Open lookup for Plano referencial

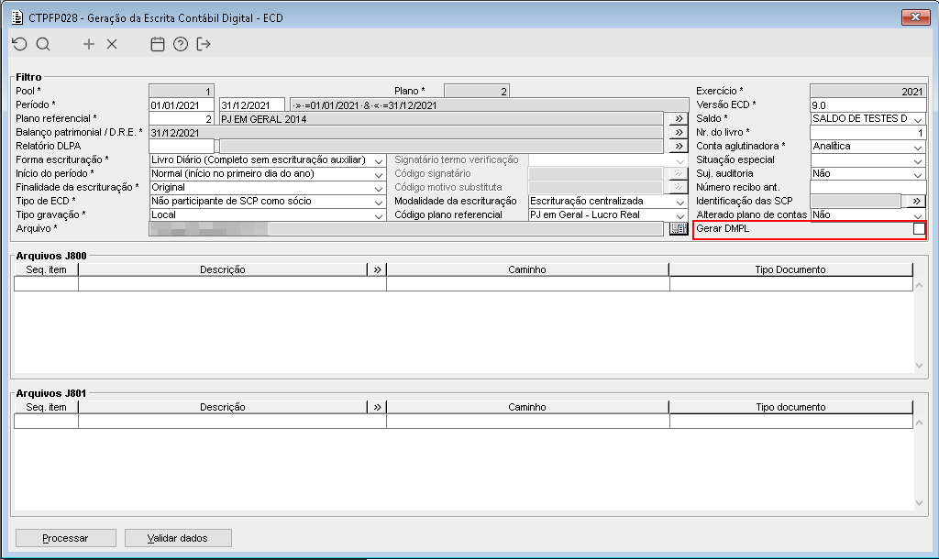[679, 118]
